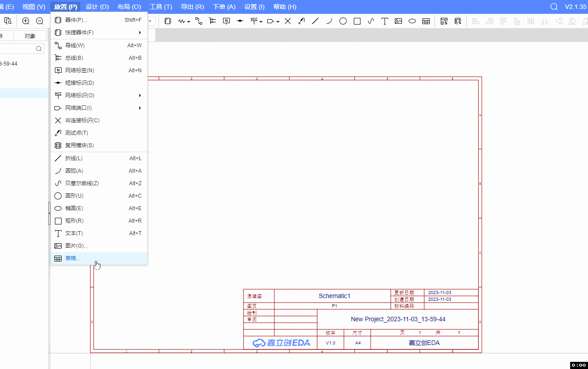Select the Bus tool in toolbar
The width and height of the screenshot is (588, 369).
tap(212, 21)
